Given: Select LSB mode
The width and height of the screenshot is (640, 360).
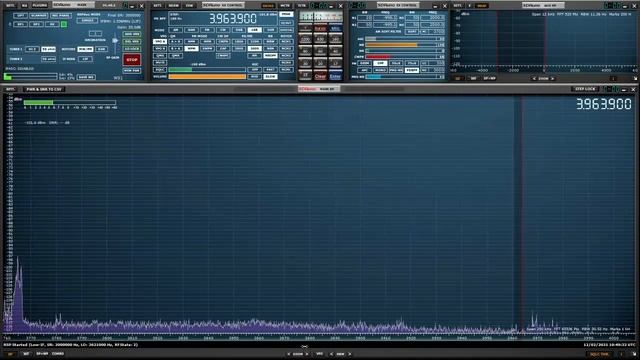Looking at the screenshot, I should (255, 30).
